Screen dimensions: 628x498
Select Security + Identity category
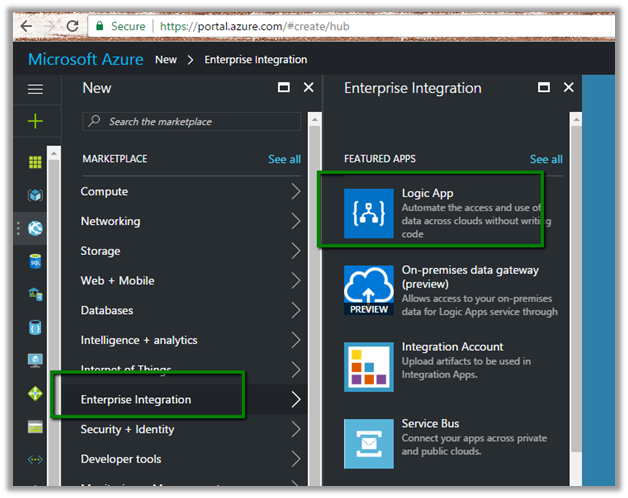(x=127, y=430)
